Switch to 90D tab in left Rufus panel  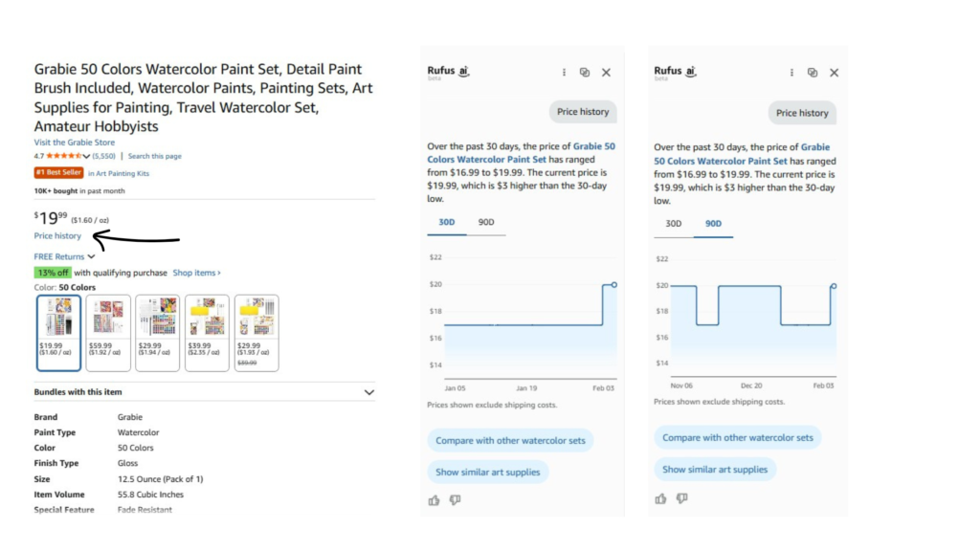tap(486, 223)
